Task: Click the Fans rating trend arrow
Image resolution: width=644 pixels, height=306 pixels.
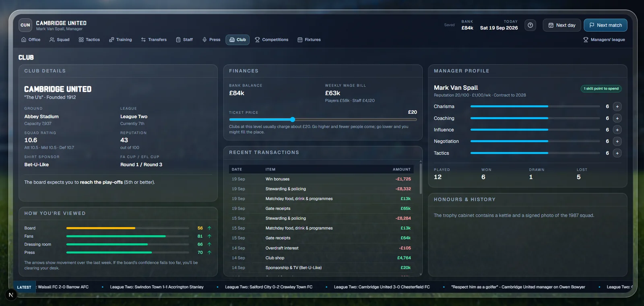Action: [x=209, y=236]
